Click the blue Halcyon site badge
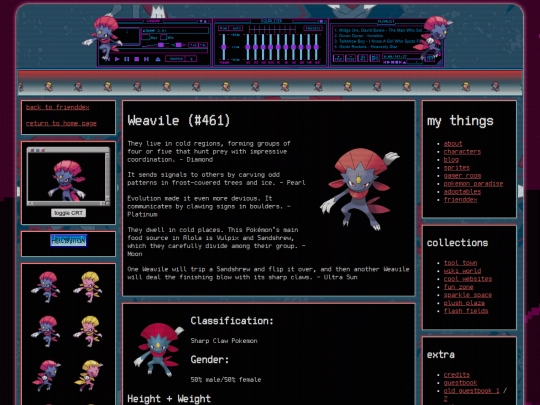 pyautogui.click(x=69, y=240)
